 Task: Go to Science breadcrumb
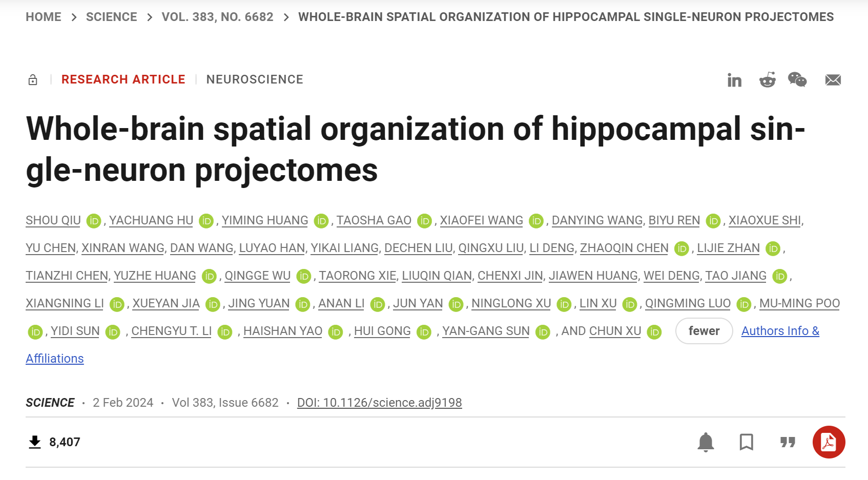point(112,17)
